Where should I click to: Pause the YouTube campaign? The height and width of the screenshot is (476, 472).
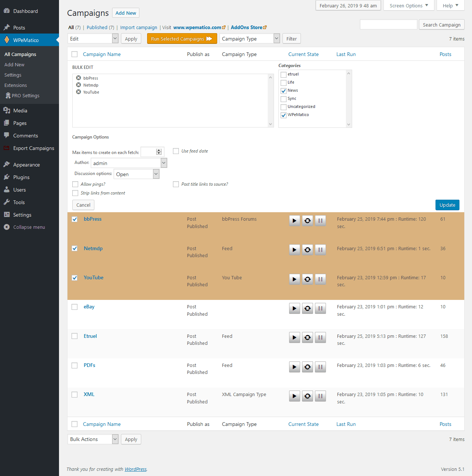320,279
